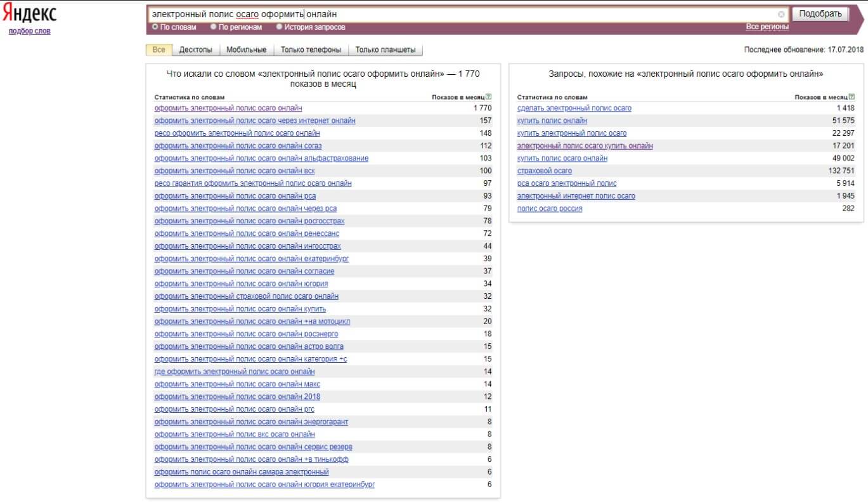Viewport: 868px width, 503px height.
Task: Clear the search field with the X icon
Action: pos(781,14)
